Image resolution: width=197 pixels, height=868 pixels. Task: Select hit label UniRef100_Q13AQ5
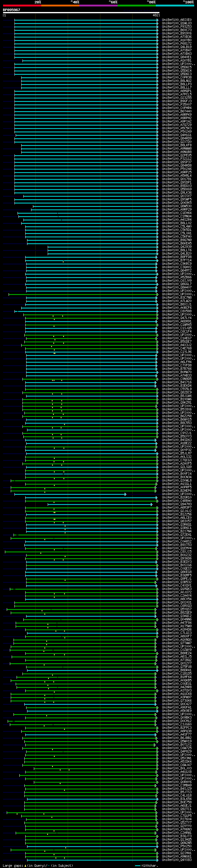(176, 839)
